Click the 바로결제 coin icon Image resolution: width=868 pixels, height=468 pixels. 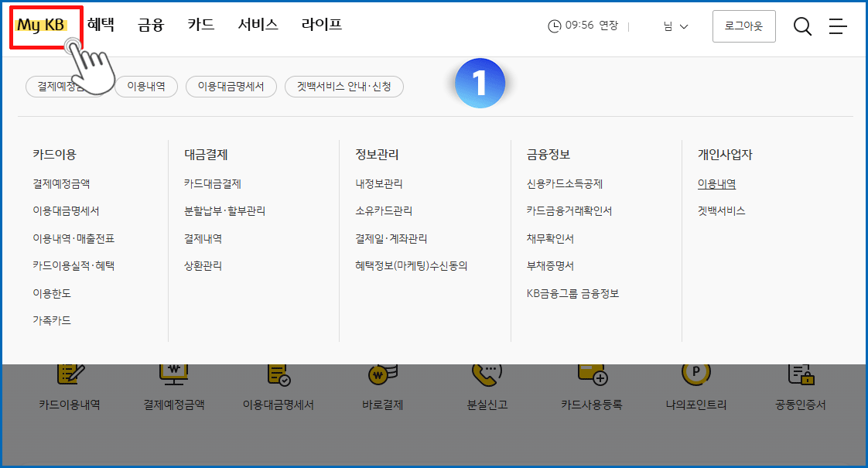pyautogui.click(x=383, y=374)
